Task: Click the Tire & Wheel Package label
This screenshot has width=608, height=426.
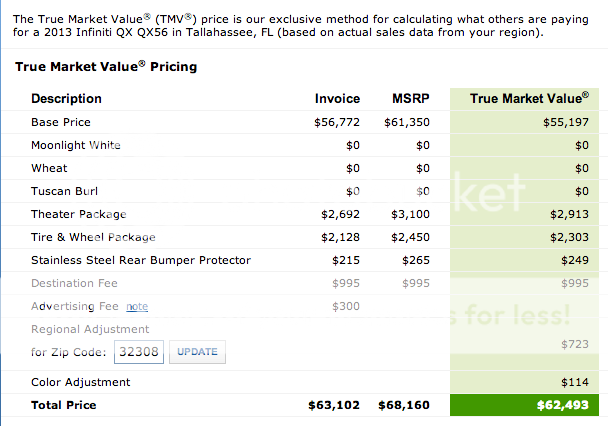Action: 93,237
